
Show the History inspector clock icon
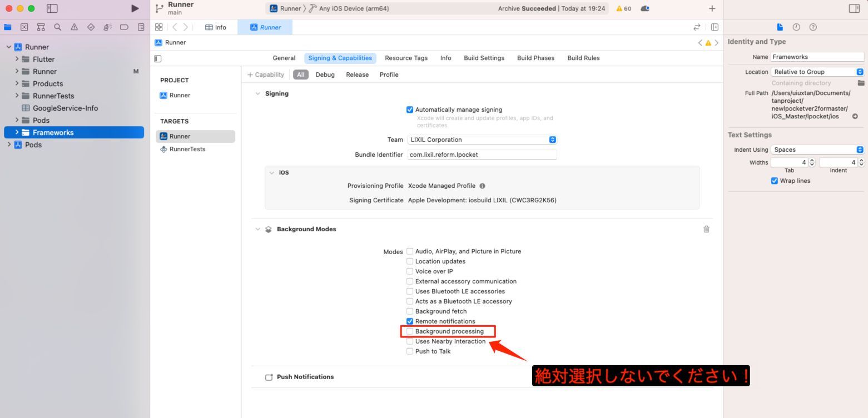tap(796, 27)
